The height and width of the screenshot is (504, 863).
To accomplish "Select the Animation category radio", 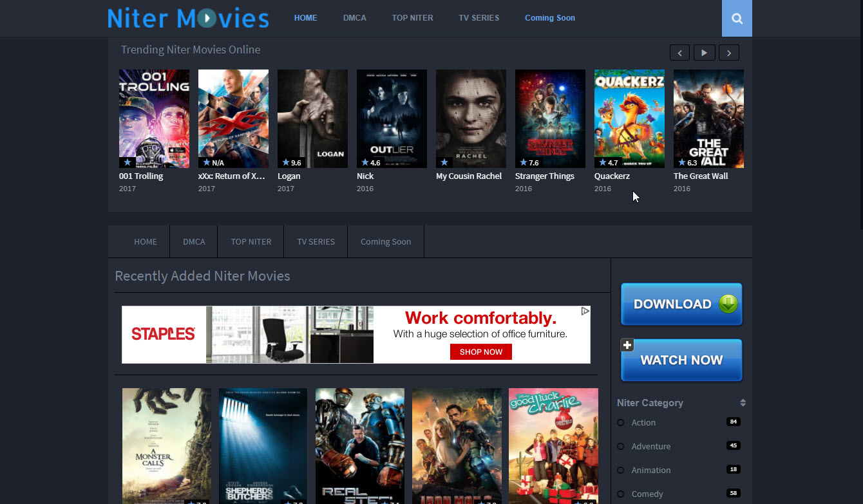I will (621, 471).
